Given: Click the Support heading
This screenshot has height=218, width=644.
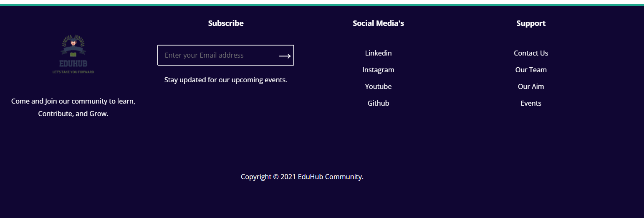Looking at the screenshot, I should pos(531,23).
